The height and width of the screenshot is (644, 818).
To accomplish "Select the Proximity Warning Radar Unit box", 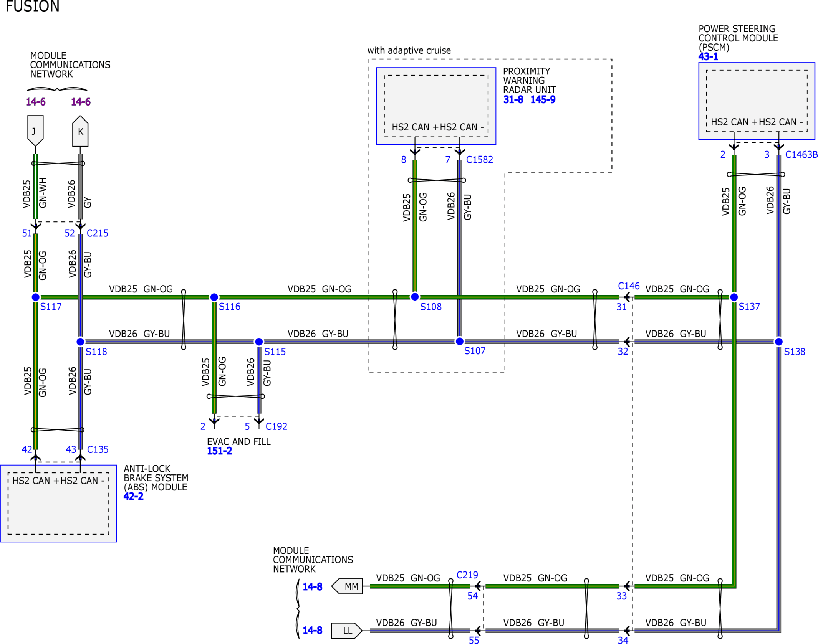I will click(436, 106).
